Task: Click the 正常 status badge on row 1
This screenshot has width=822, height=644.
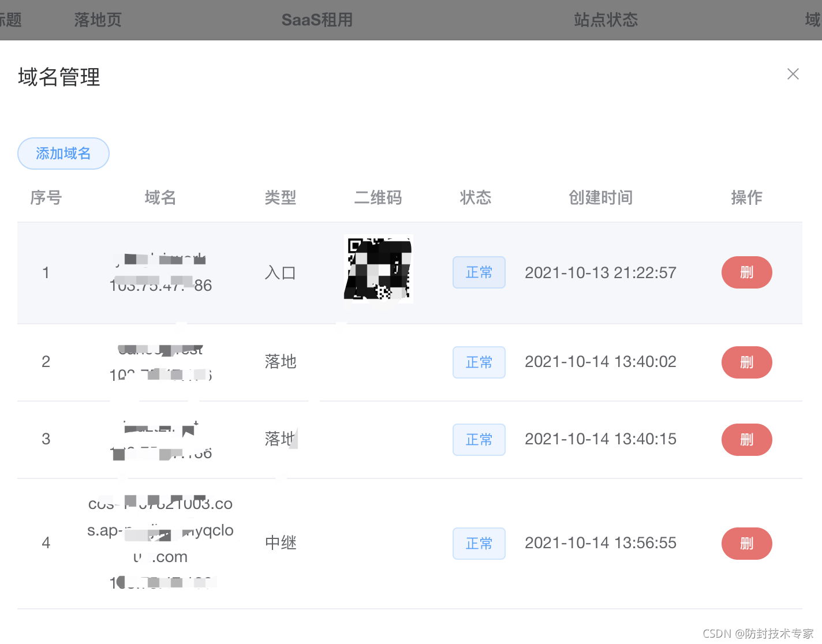Action: pos(479,272)
